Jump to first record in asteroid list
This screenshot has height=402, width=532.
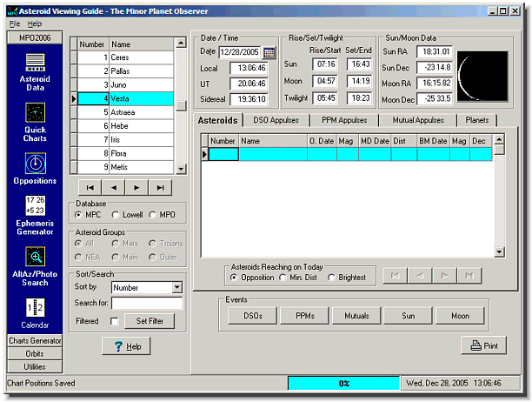90,187
